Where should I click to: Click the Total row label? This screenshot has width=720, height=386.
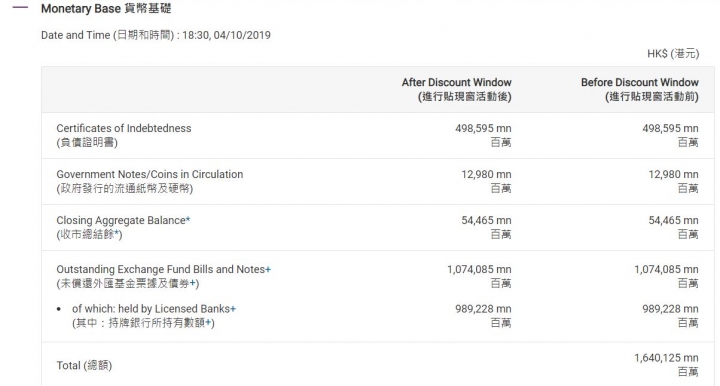click(84, 365)
